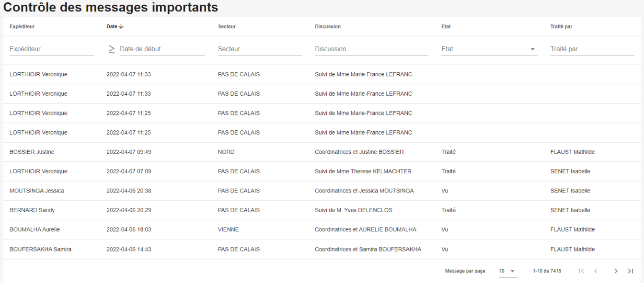Open the Etat filter dropdown
Viewport: 644px width, 283px height.
pyautogui.click(x=489, y=49)
